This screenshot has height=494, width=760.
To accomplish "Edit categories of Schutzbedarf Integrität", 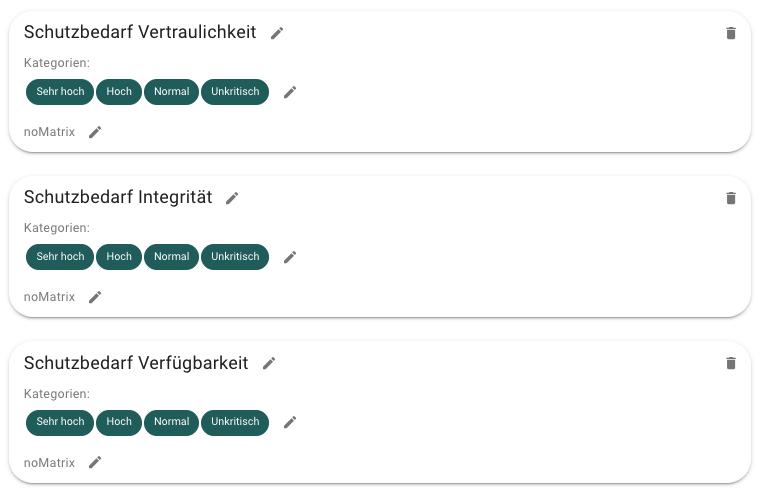I will pyautogui.click(x=290, y=257).
